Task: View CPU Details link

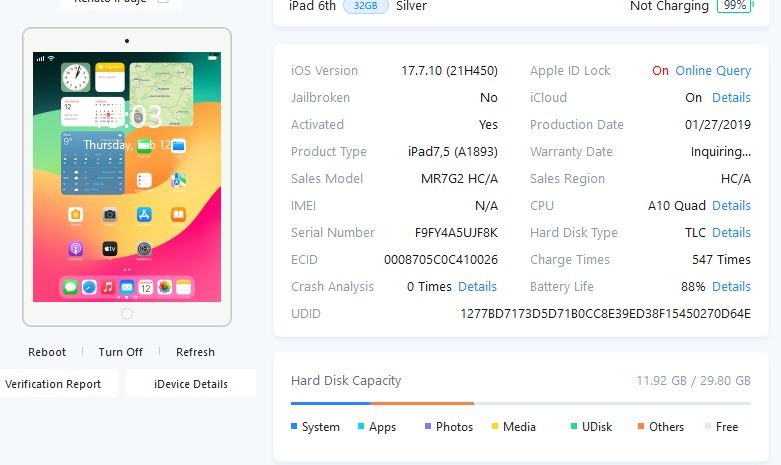Action: tap(731, 206)
